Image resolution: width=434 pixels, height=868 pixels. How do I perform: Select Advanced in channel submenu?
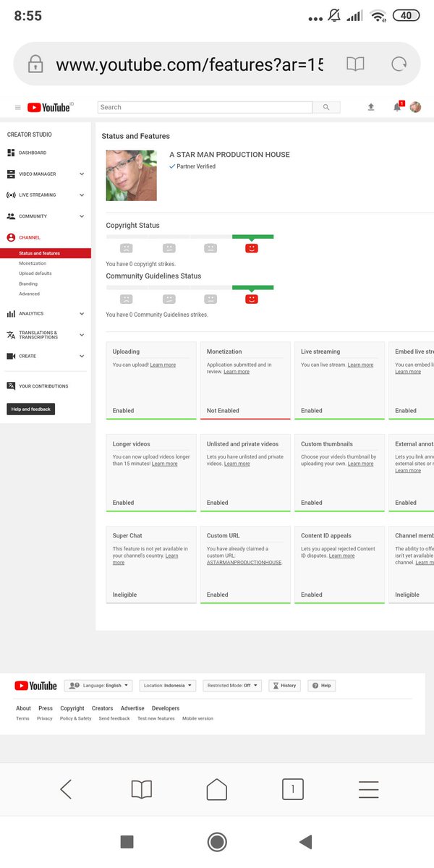tap(30, 294)
